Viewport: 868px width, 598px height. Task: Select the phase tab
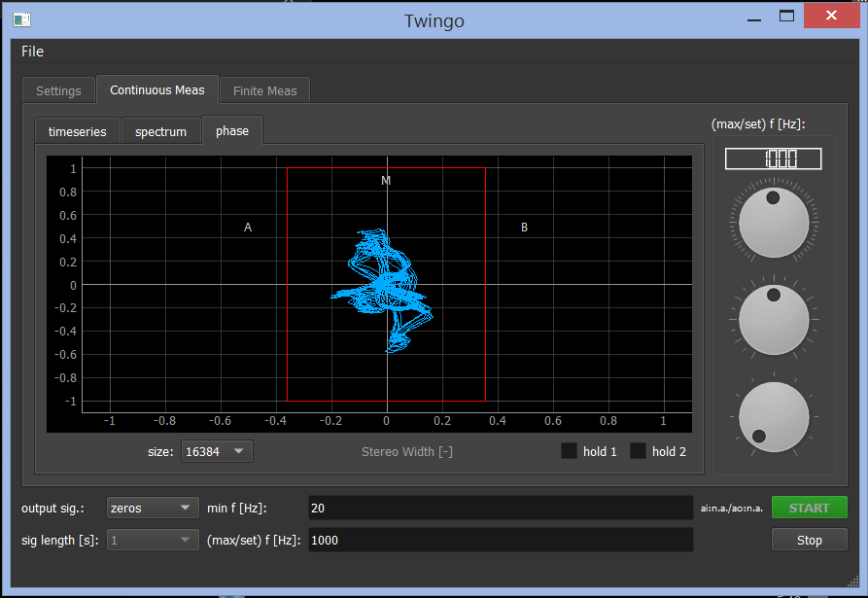[232, 130]
